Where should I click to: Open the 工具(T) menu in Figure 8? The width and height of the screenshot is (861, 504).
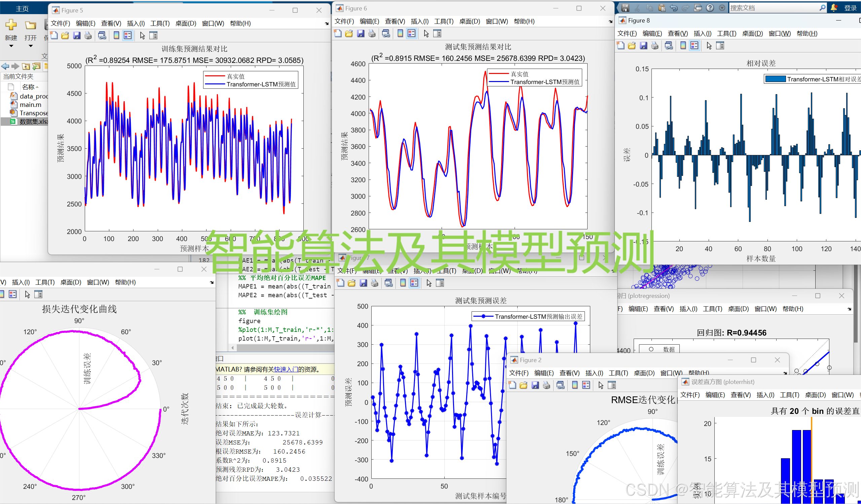[726, 33]
